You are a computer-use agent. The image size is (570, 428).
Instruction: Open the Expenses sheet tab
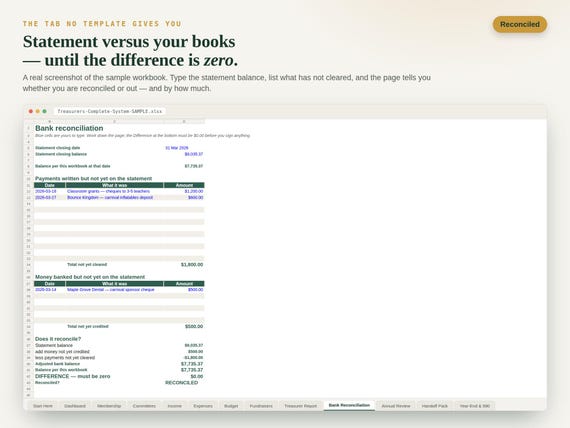pos(203,406)
